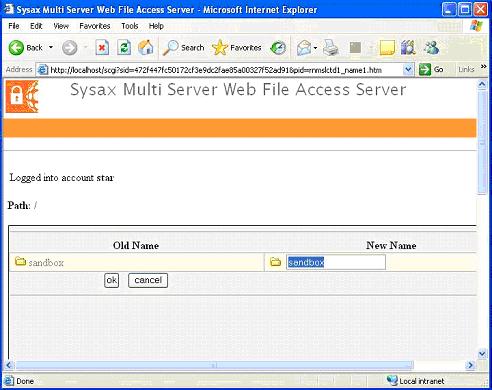492x390 pixels.
Task: Open the File menu
Action: tap(14, 26)
